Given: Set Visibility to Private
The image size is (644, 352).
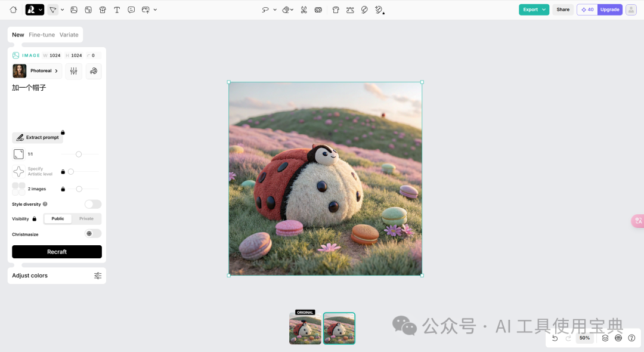Looking at the screenshot, I should [86, 218].
